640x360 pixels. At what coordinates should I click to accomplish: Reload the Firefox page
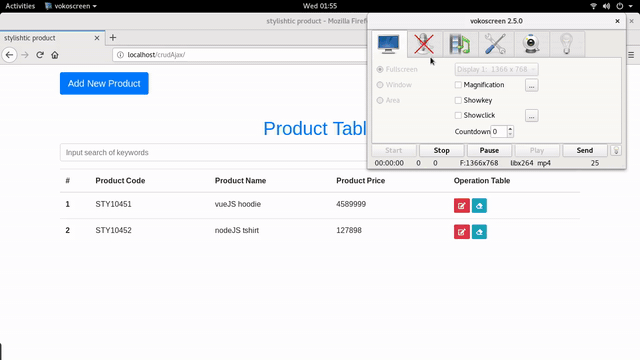(40, 55)
